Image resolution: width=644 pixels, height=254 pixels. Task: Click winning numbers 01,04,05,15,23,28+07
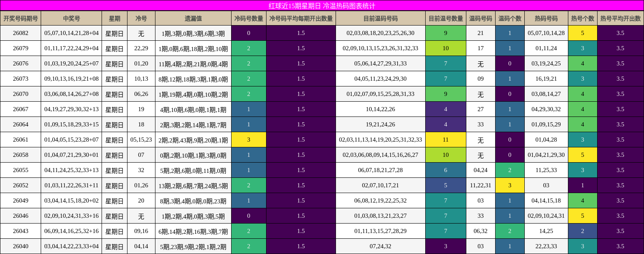click(72, 140)
